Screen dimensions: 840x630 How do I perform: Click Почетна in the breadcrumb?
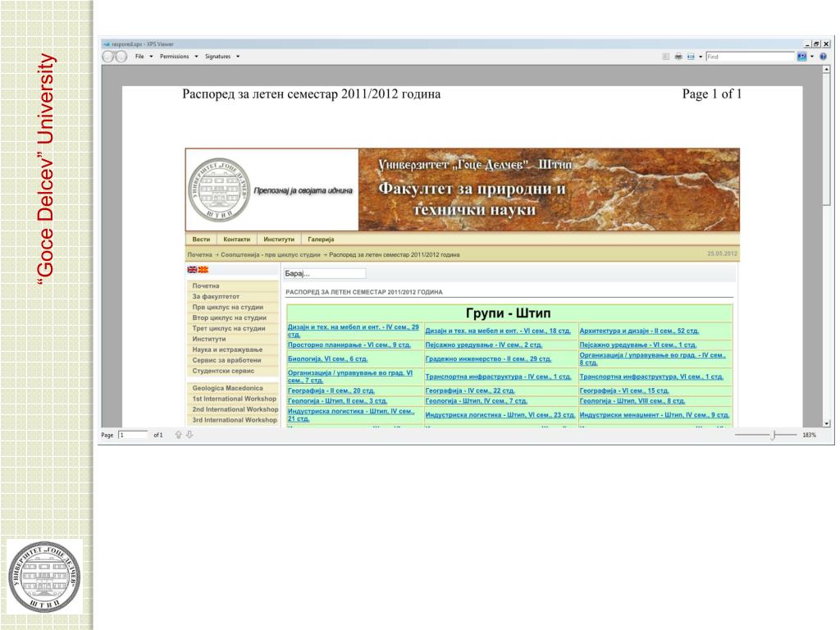click(x=200, y=255)
